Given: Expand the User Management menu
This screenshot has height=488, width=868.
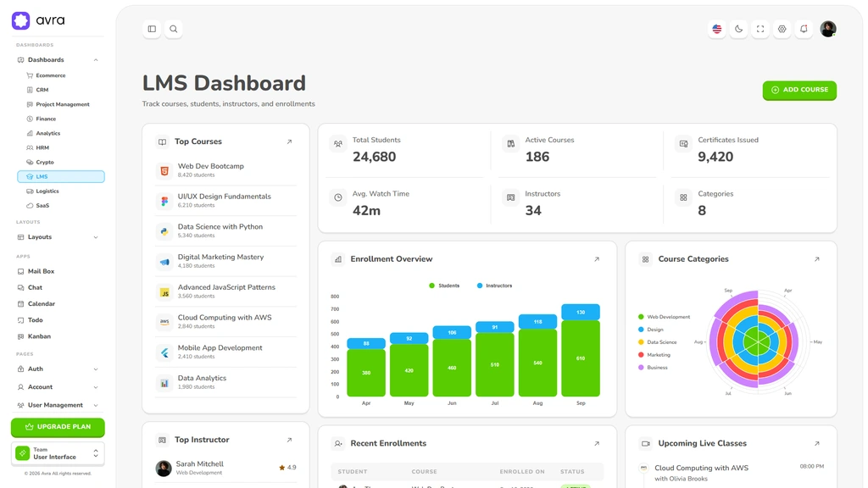Looking at the screenshot, I should [x=58, y=405].
